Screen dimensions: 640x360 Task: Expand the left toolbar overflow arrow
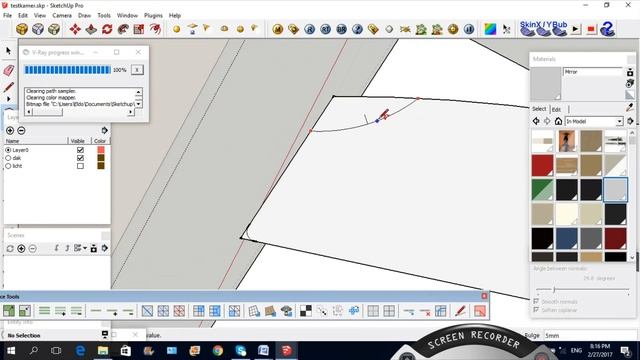pos(9,99)
